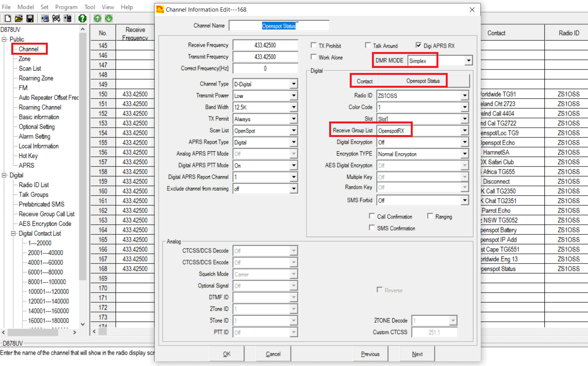
Task: Open the Radio ID dropdown
Action: pyautogui.click(x=465, y=95)
